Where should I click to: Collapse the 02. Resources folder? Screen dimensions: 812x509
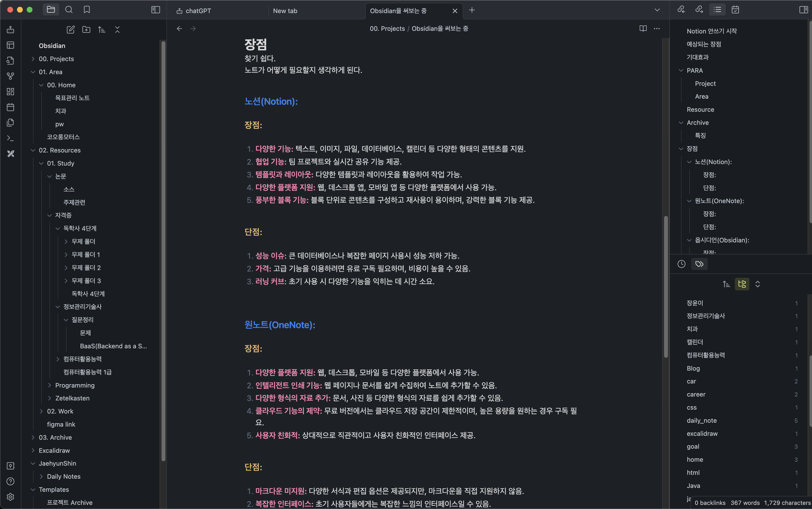(x=33, y=150)
